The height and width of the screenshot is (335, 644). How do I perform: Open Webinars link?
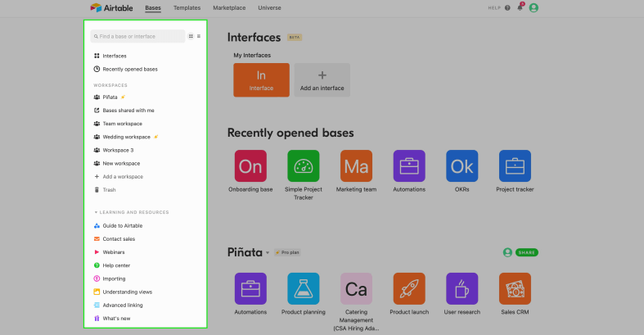pyautogui.click(x=109, y=252)
